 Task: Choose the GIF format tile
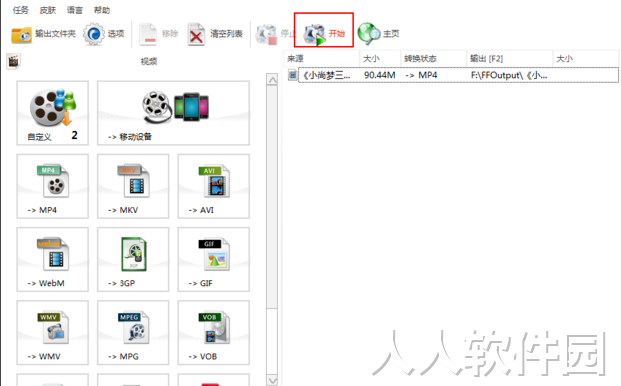point(214,260)
